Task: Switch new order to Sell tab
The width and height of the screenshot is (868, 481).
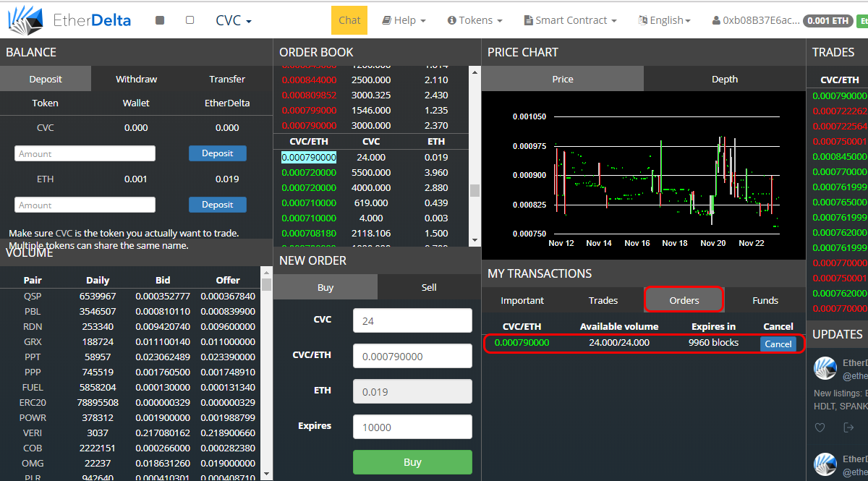Action: pos(429,287)
